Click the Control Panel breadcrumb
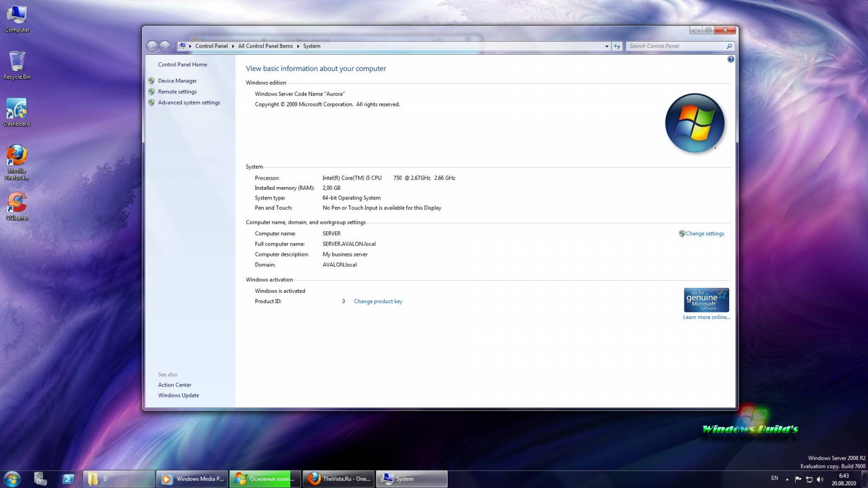Viewport: 868px width, 488px height. pyautogui.click(x=212, y=46)
